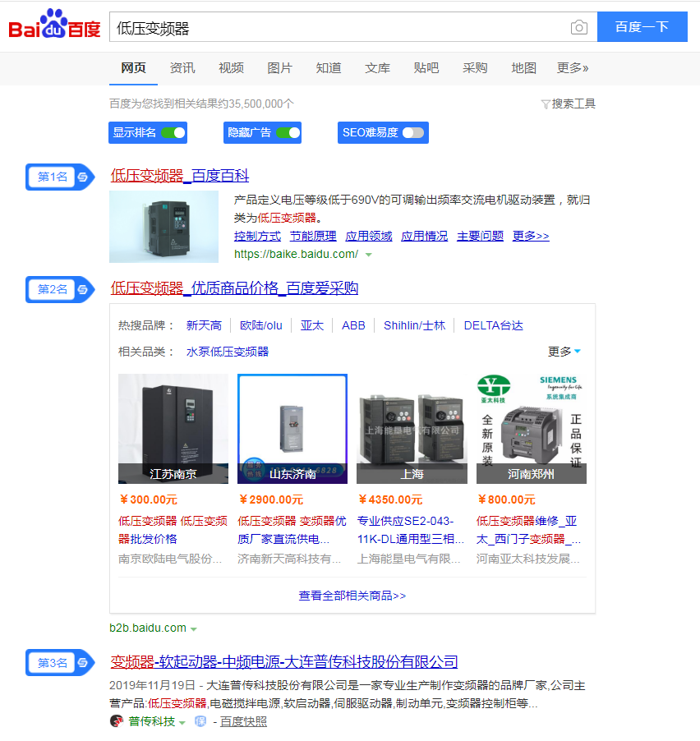Enable the SEO难易度 switch
Screen dimensions: 700x741
click(x=413, y=133)
